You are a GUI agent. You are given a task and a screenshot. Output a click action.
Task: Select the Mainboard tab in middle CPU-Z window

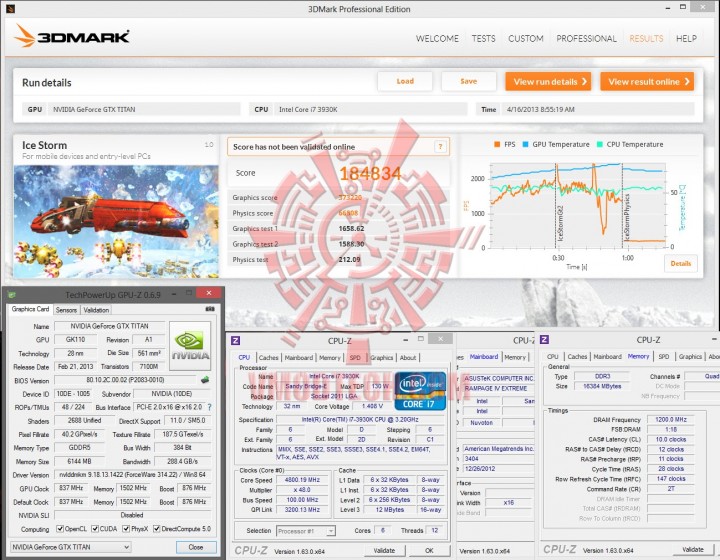[484, 357]
